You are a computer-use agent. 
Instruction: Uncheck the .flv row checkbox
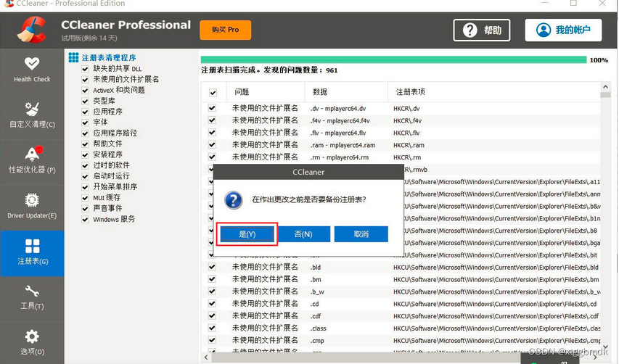212,133
